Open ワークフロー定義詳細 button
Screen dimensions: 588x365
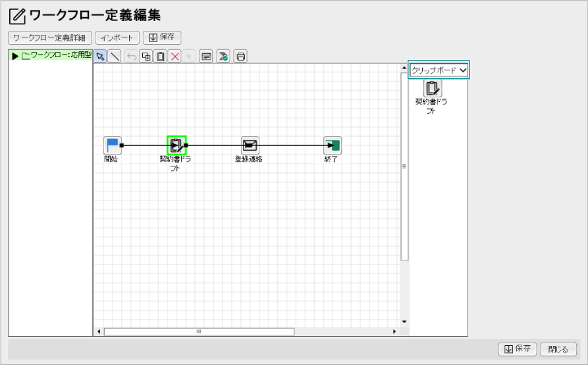click(50, 37)
